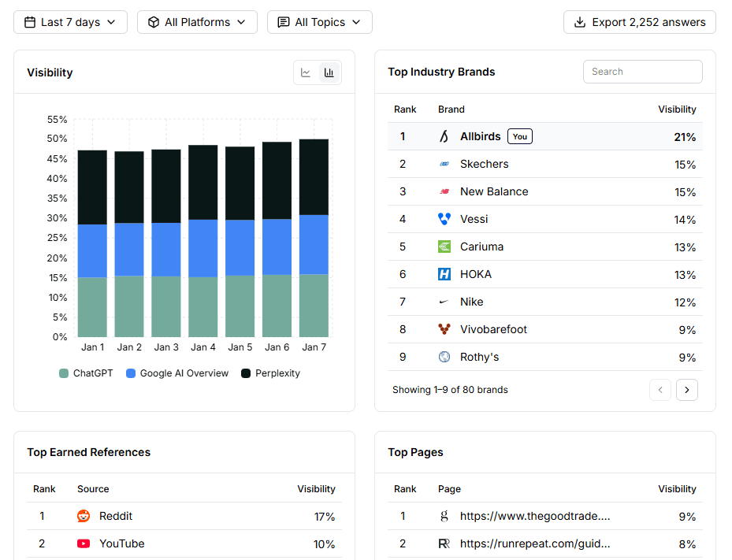Go to previous page of brands
This screenshot has width=732, height=560.
pyautogui.click(x=660, y=390)
